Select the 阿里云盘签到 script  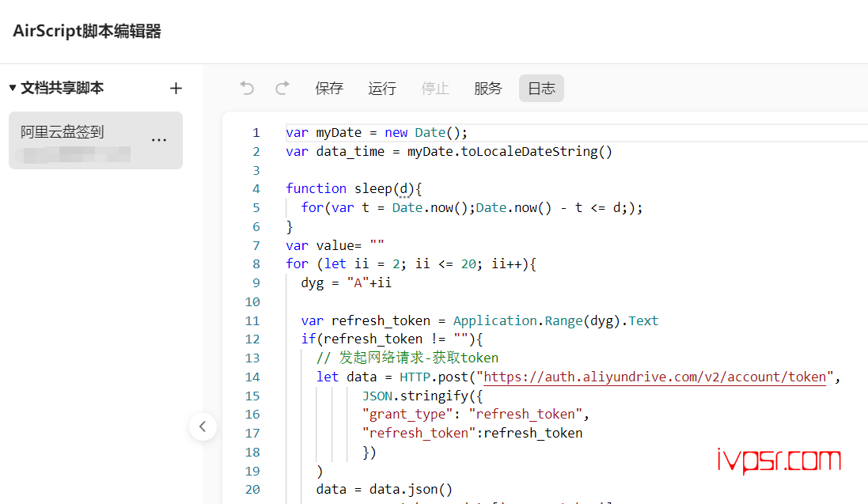tap(96, 140)
